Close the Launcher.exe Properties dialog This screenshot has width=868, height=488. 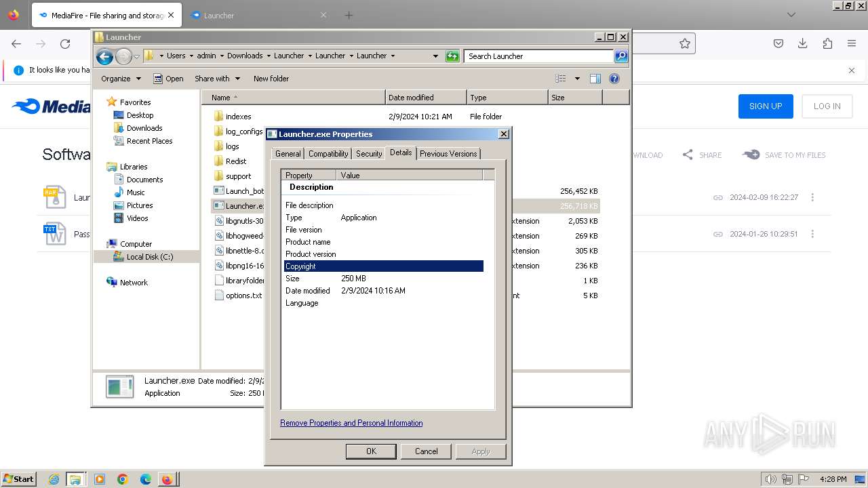click(503, 134)
